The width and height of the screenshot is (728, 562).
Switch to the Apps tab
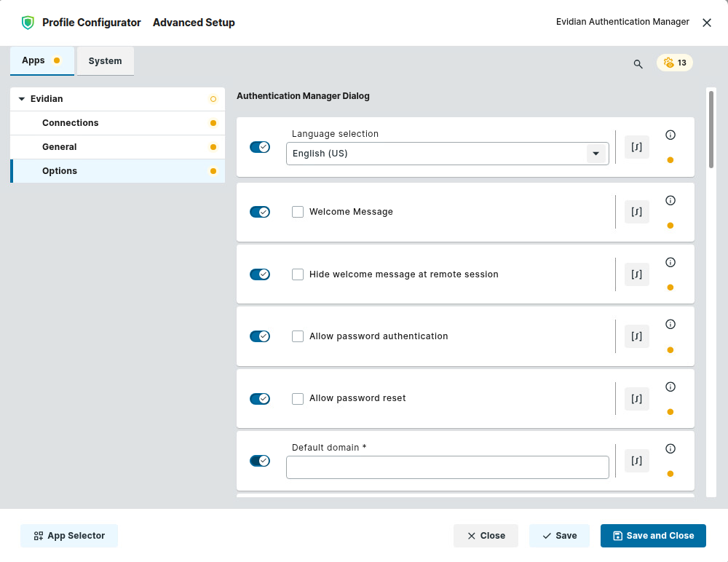tap(42, 61)
